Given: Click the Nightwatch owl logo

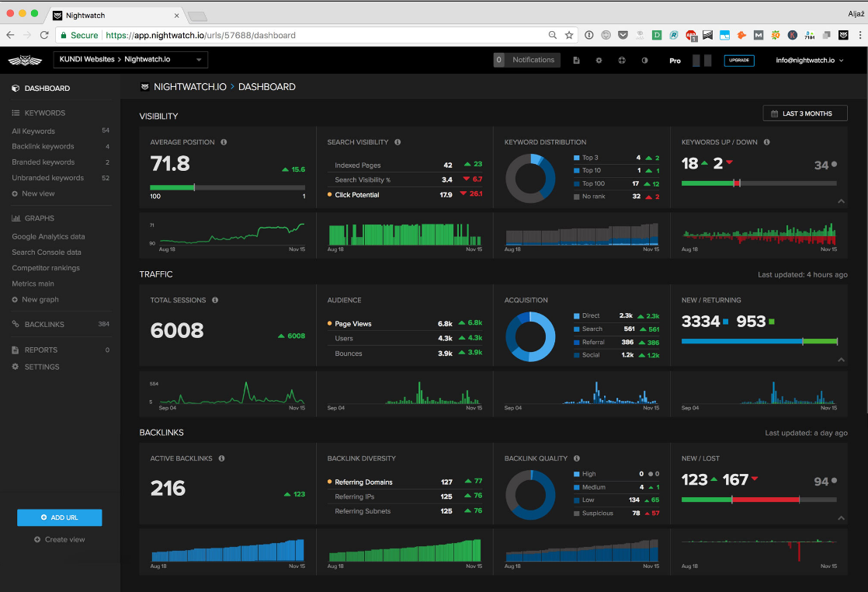Looking at the screenshot, I should click(x=25, y=61).
